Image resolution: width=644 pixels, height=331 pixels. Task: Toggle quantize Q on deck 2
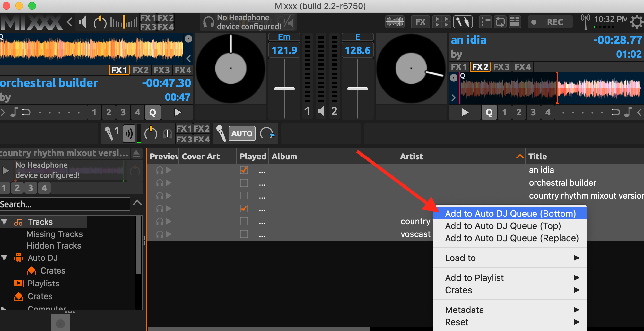(x=489, y=112)
